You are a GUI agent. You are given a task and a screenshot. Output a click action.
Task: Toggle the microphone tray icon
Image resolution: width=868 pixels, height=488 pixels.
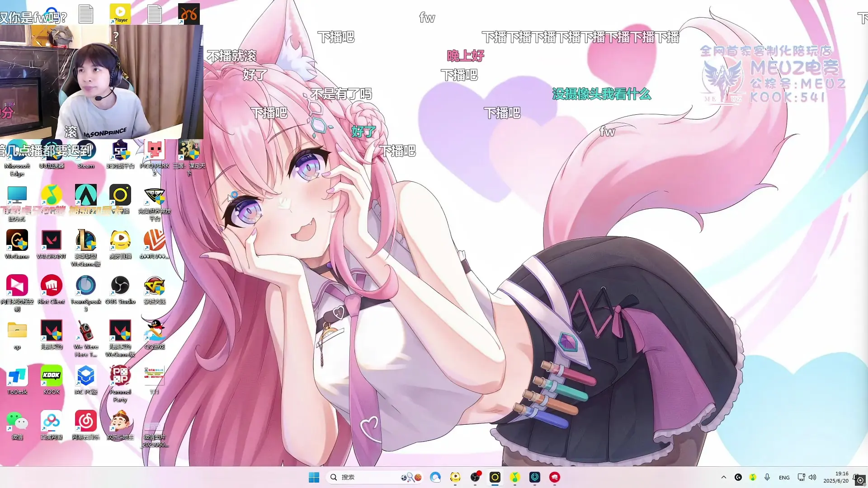coord(767,477)
